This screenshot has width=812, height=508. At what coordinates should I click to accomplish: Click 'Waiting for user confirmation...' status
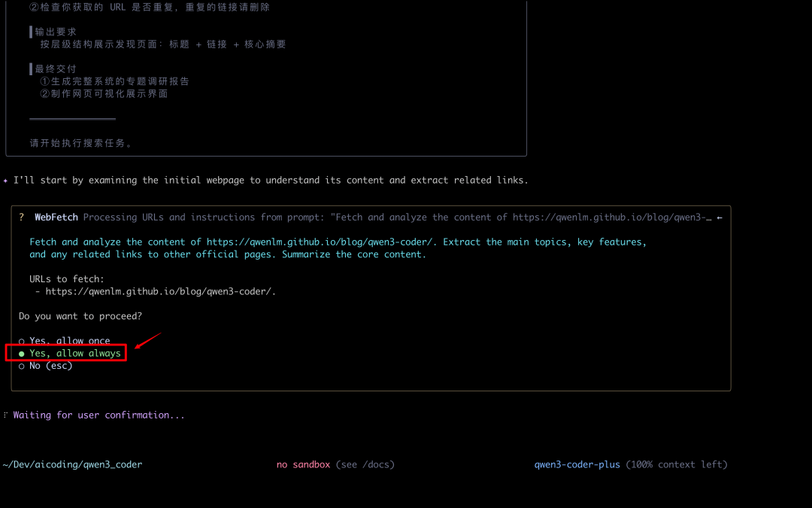[98, 415]
